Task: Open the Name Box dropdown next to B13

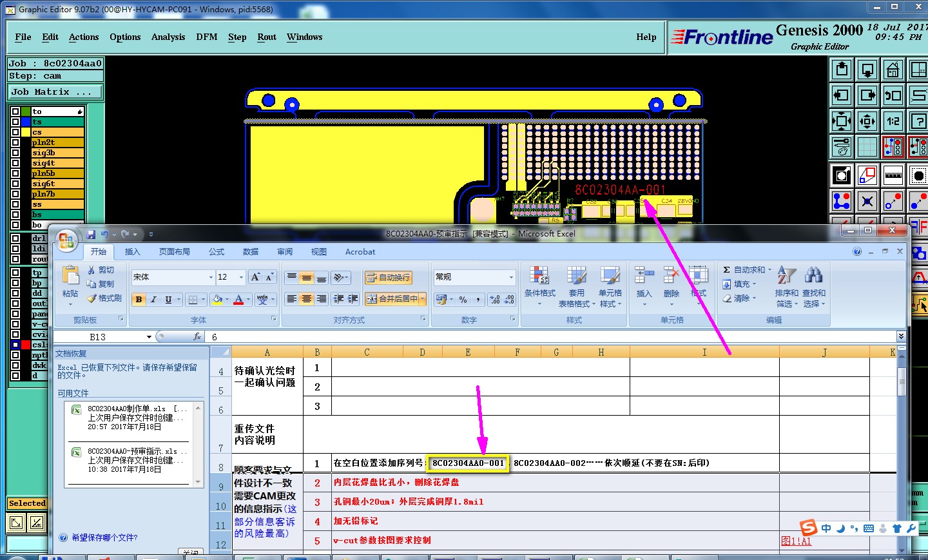Action: pyautogui.click(x=149, y=336)
